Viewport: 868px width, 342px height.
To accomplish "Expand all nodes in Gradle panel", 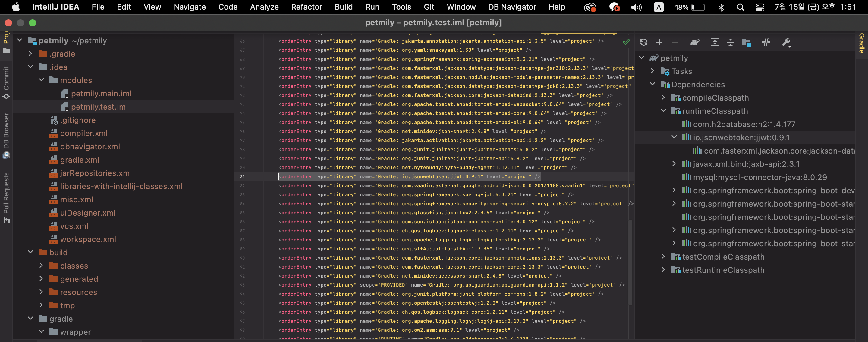I will point(715,42).
